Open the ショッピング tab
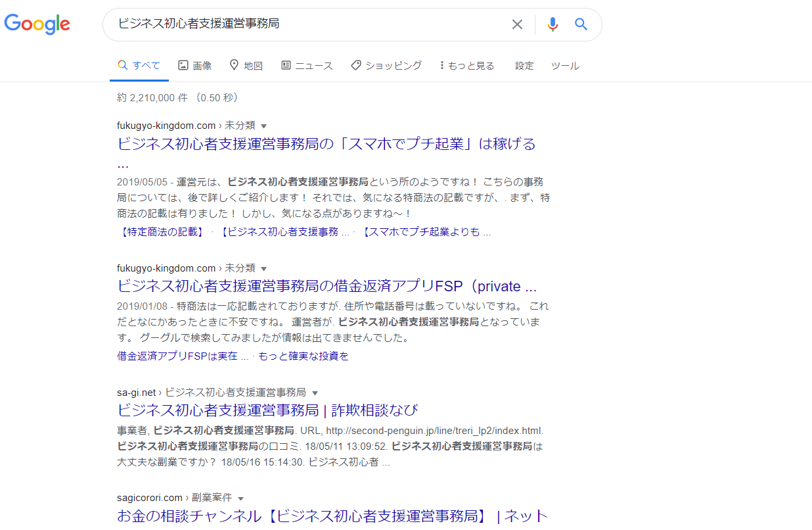 coord(386,66)
